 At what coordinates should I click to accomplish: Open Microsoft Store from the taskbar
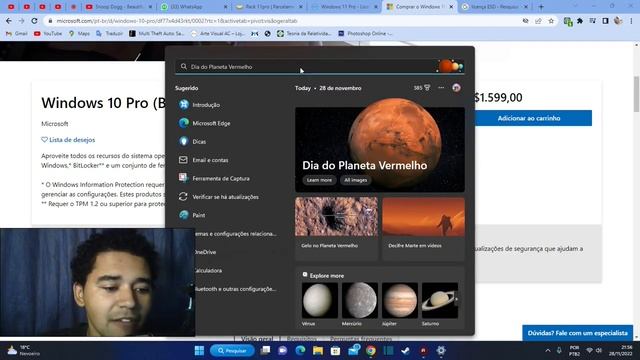(336, 350)
